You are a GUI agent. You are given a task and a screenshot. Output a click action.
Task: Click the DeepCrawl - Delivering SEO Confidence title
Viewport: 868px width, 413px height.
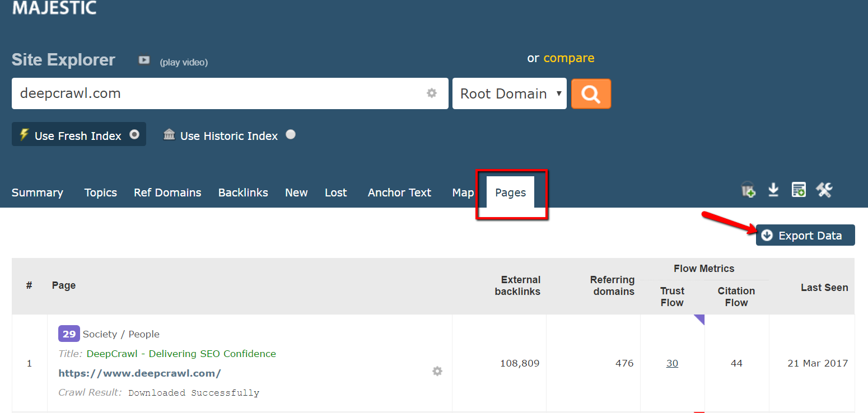click(181, 354)
